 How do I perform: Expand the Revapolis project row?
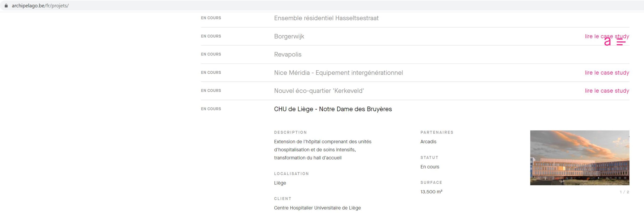[x=288, y=54]
